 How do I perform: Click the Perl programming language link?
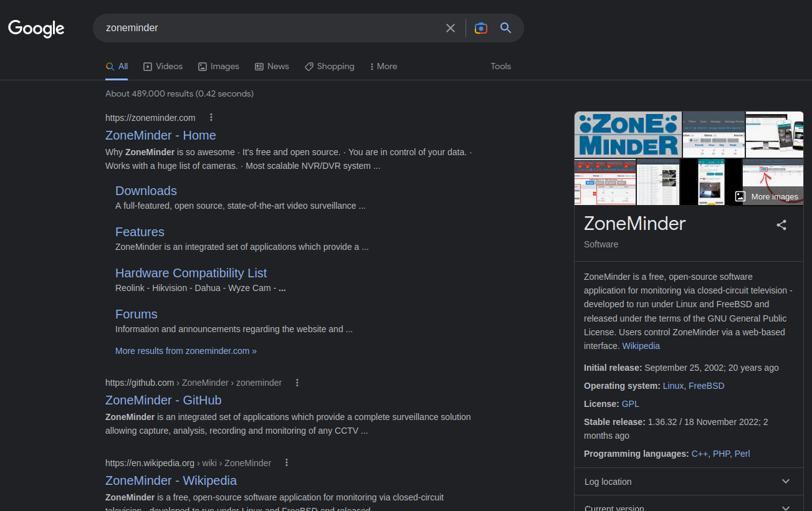(742, 454)
